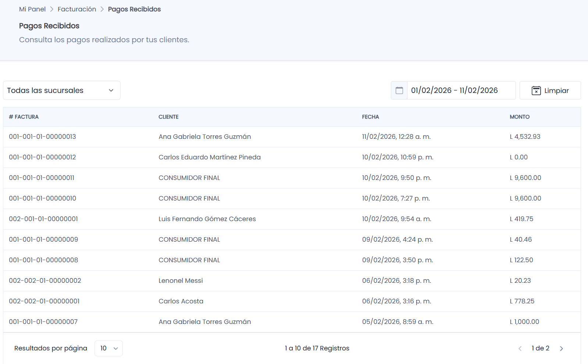Click date 10/02/2026, 10:59 p. m.

(398, 157)
